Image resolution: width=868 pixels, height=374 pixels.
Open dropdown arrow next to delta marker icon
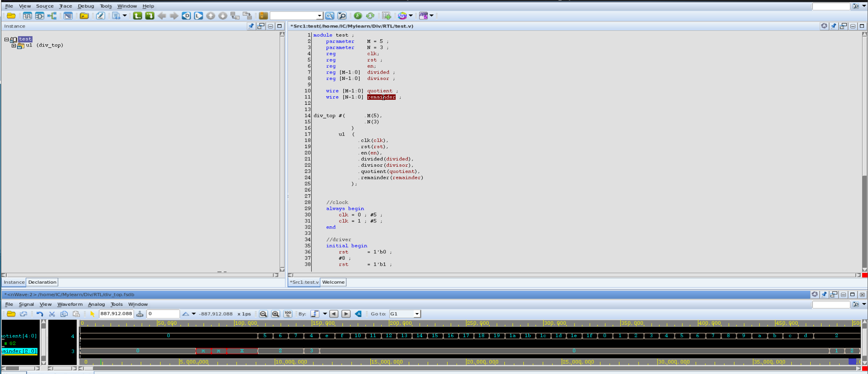pyautogui.click(x=194, y=314)
